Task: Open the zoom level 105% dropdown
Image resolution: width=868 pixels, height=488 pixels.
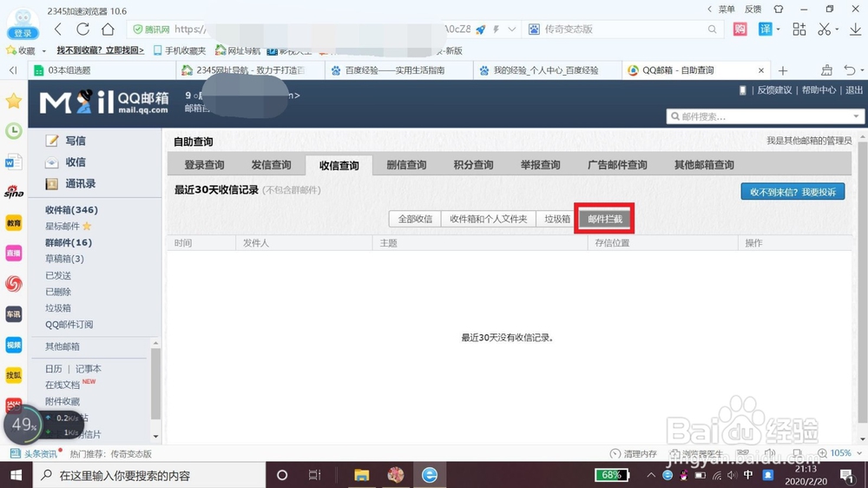Action: click(x=859, y=453)
